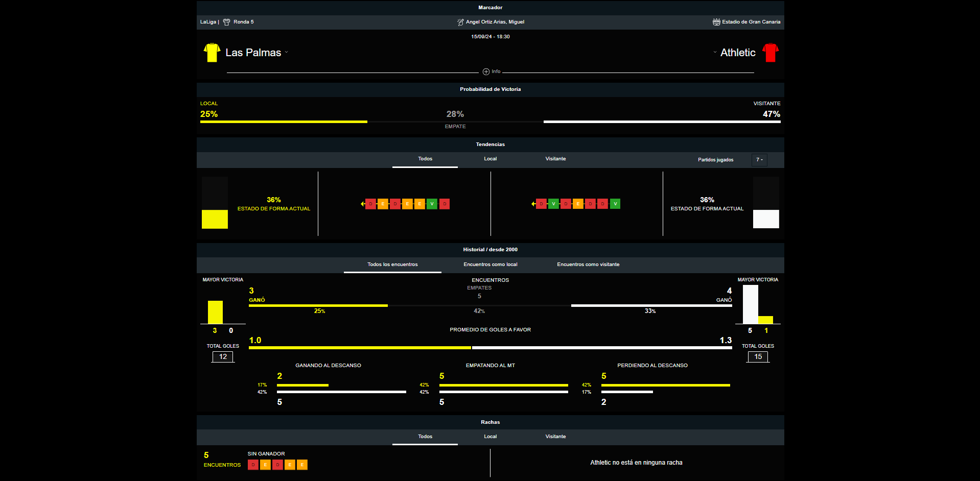This screenshot has width=980, height=481.
Task: Click the Probabilidad de Victoria header
Action: coord(491,89)
